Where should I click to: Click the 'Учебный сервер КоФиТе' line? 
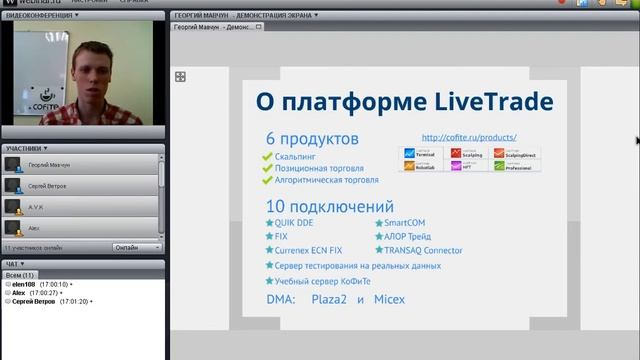(322, 281)
